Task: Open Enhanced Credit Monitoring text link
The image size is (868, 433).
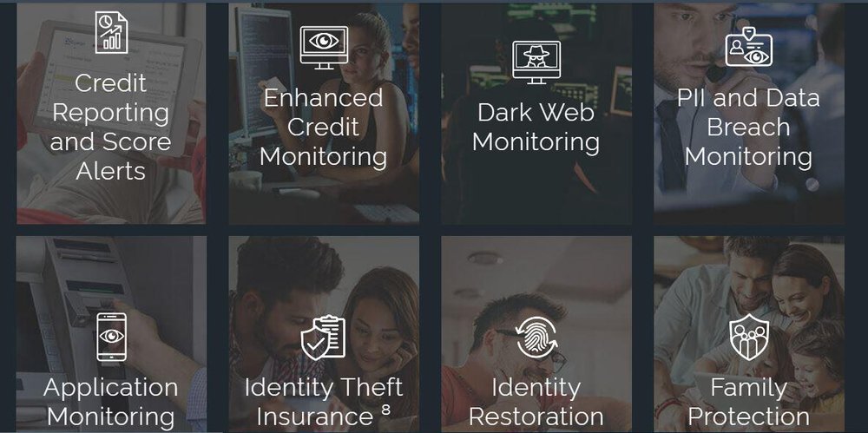Action: pyautogui.click(x=323, y=127)
